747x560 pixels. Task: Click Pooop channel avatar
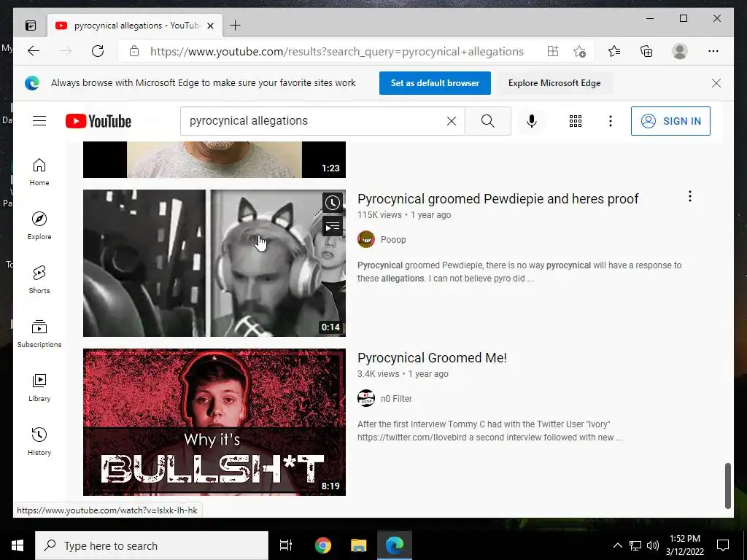pos(366,239)
